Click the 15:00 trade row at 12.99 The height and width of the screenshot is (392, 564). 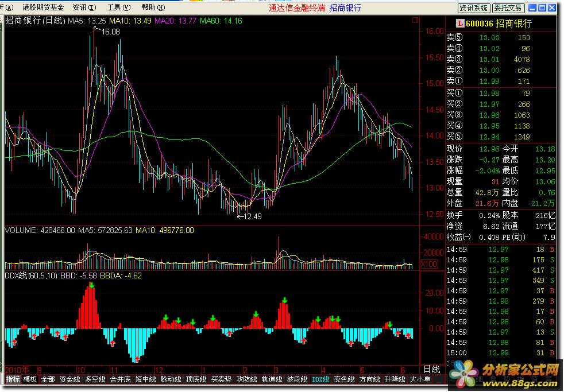[x=501, y=353]
